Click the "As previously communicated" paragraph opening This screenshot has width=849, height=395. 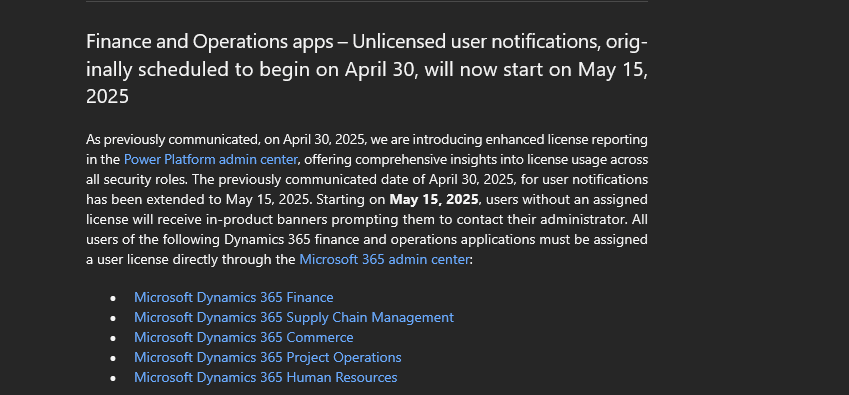tap(172, 140)
